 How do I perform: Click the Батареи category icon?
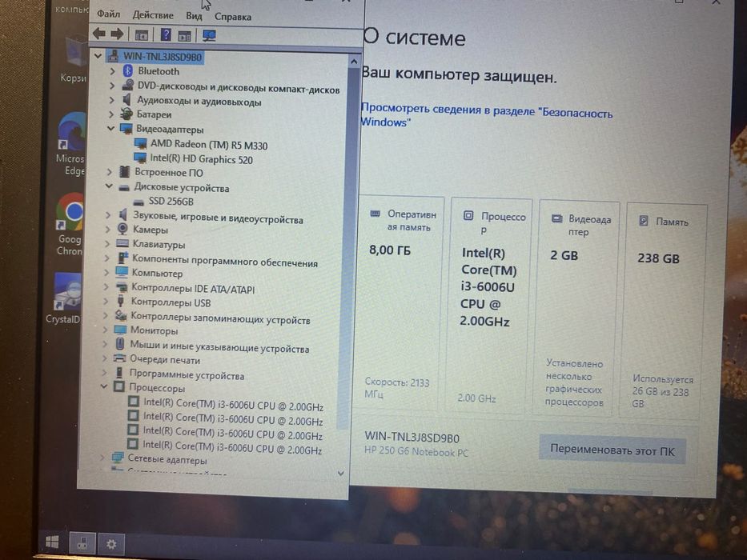tap(127, 114)
